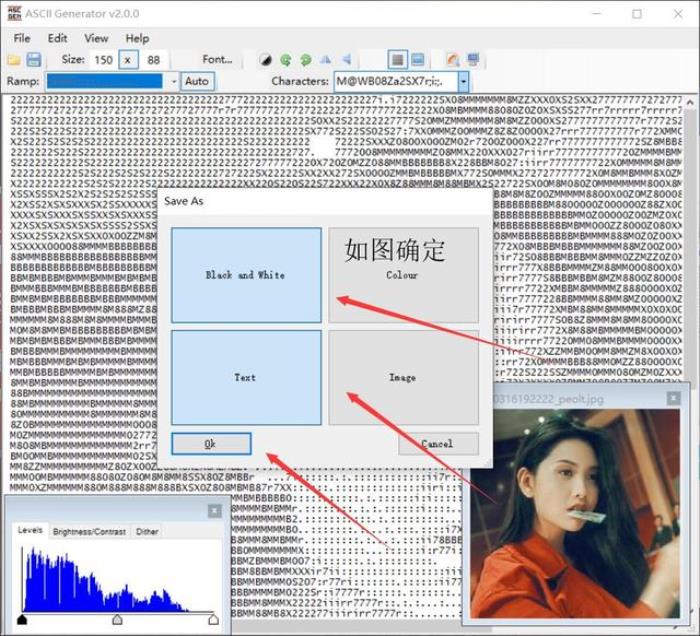Click the monitor icon in the toolbar

point(472,60)
